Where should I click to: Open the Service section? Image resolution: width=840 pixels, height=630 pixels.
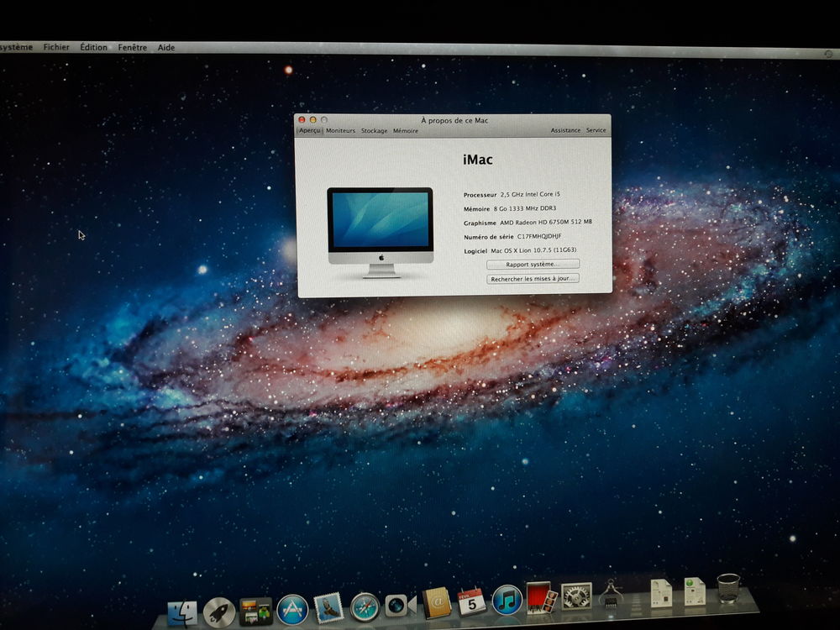click(596, 130)
